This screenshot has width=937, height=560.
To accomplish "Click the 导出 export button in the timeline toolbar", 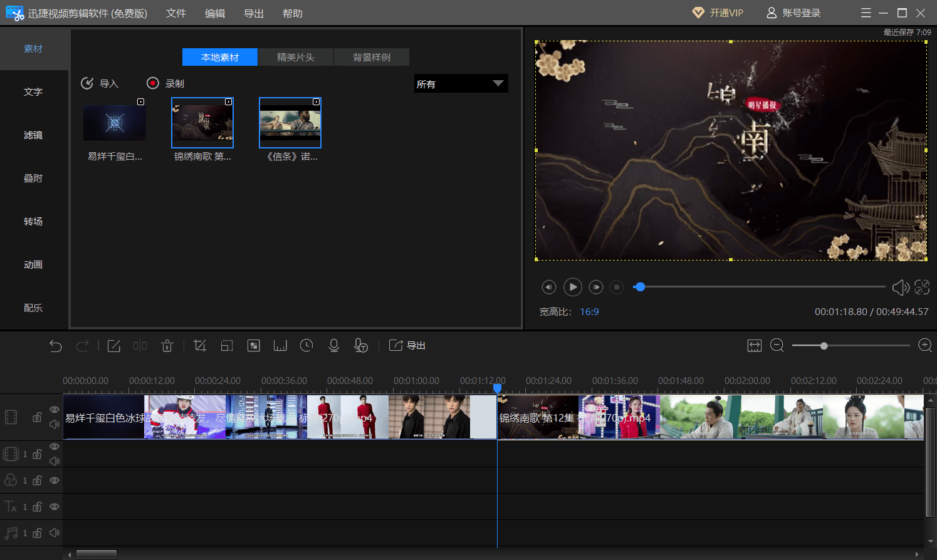I will pos(407,346).
